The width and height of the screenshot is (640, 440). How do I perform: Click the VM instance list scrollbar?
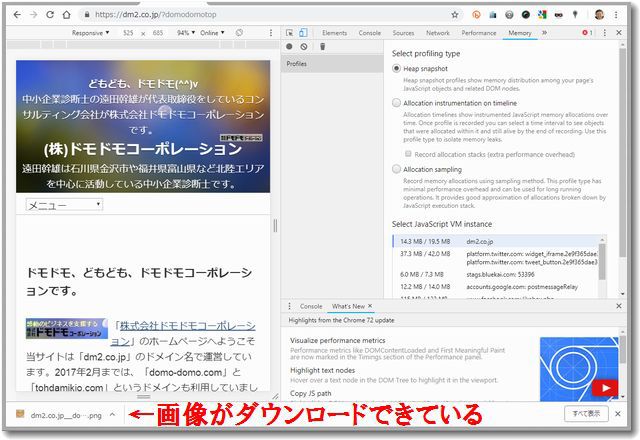click(x=602, y=261)
